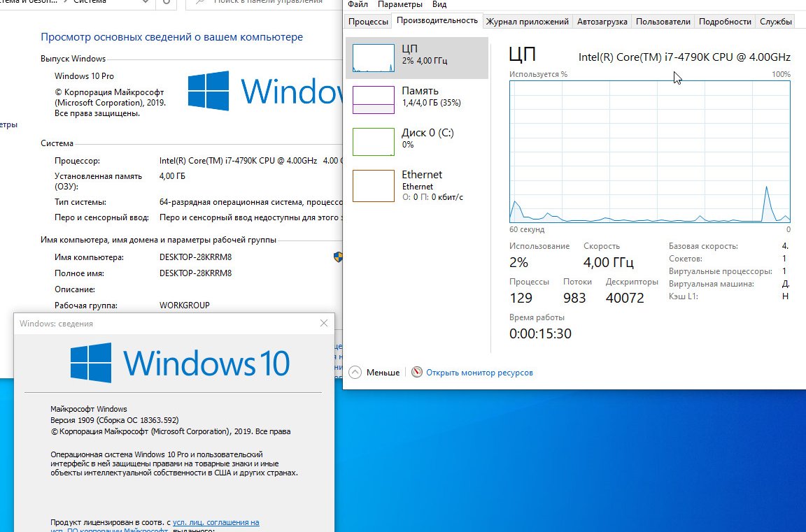806x532 pixels.
Task: Open the усл. лиц. соглашения license link
Action: (x=216, y=522)
